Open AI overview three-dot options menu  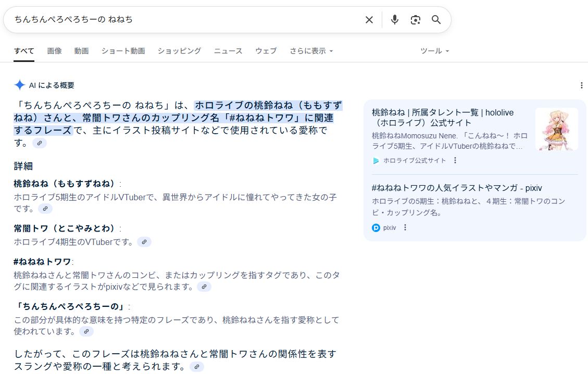[x=581, y=85]
